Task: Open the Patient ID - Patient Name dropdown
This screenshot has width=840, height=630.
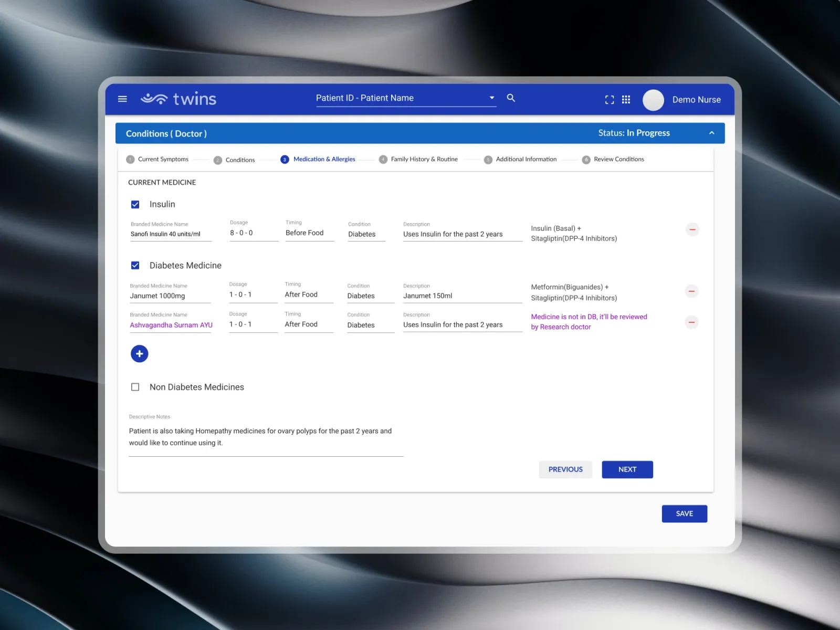Action: (x=406, y=98)
